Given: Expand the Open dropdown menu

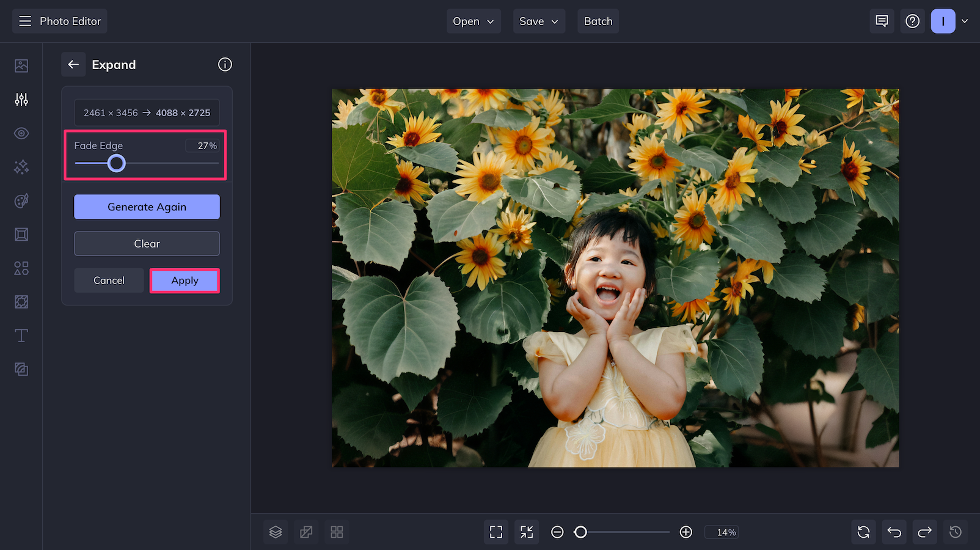Looking at the screenshot, I should [474, 21].
